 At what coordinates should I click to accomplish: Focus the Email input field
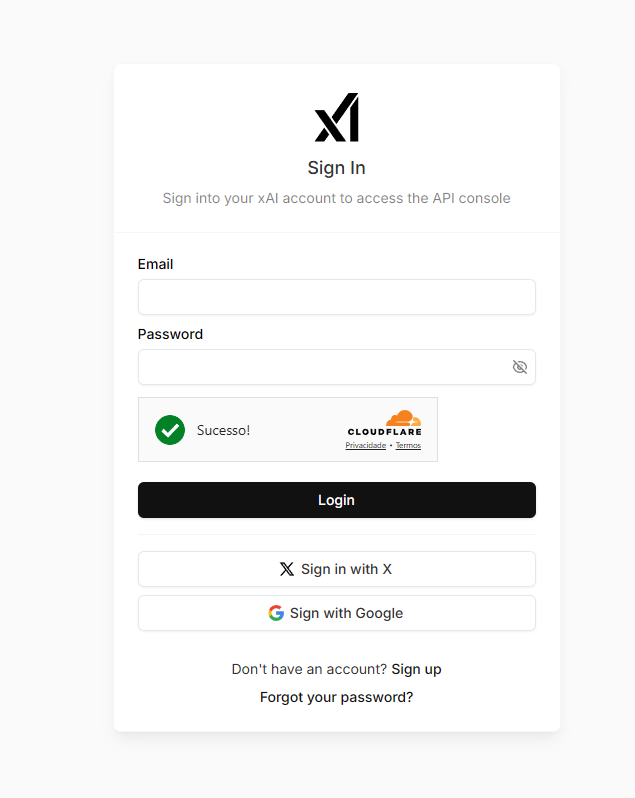point(337,297)
